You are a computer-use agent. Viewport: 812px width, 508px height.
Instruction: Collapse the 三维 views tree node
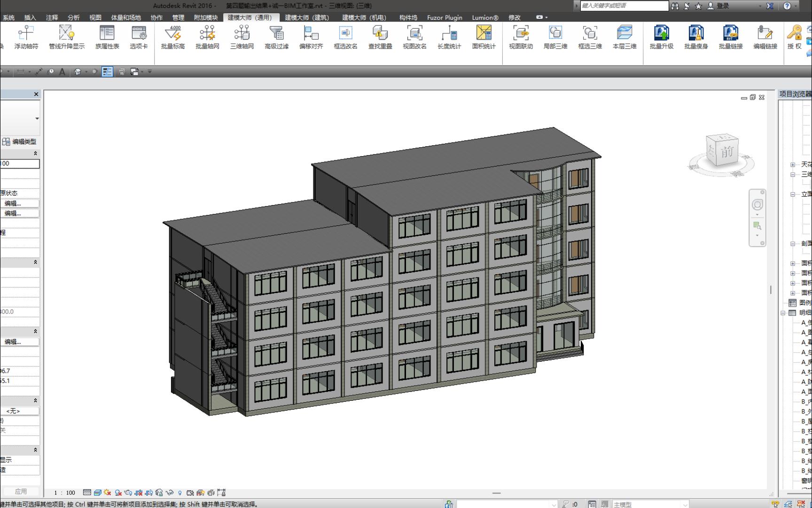point(793,175)
